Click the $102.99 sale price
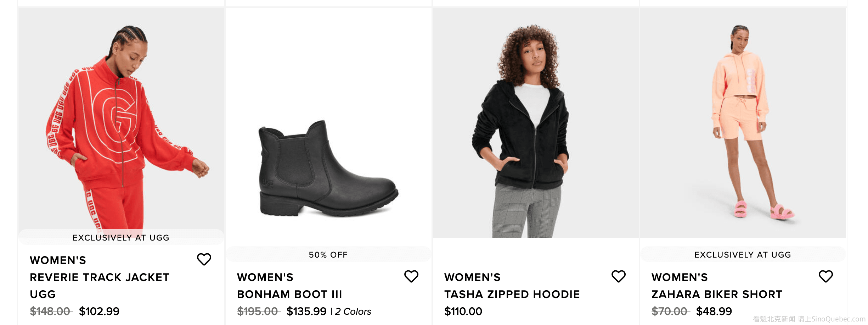The width and height of the screenshot is (868, 325). click(99, 312)
